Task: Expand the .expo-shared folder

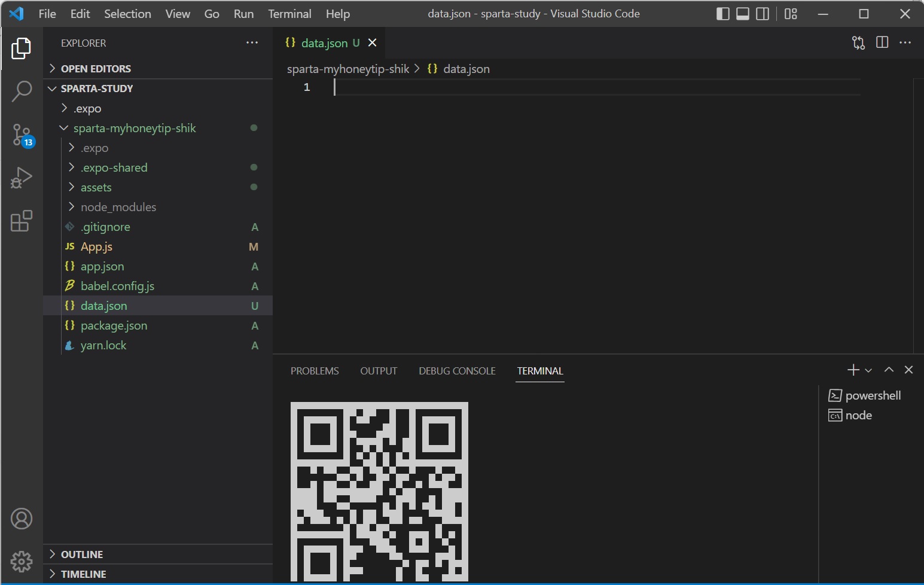Action: click(158, 167)
